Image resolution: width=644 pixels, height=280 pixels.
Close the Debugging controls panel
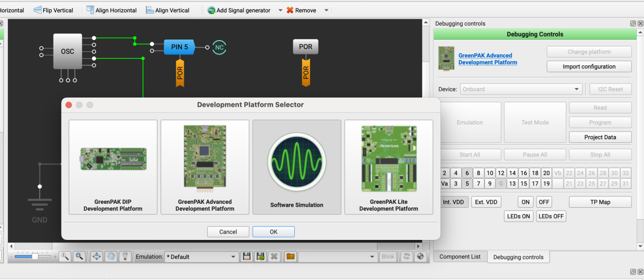pyautogui.click(x=640, y=24)
